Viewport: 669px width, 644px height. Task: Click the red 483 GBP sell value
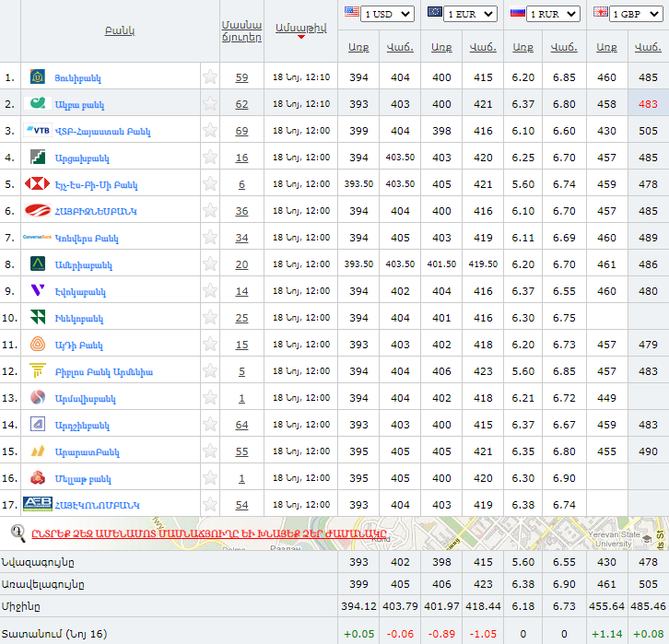point(648,104)
